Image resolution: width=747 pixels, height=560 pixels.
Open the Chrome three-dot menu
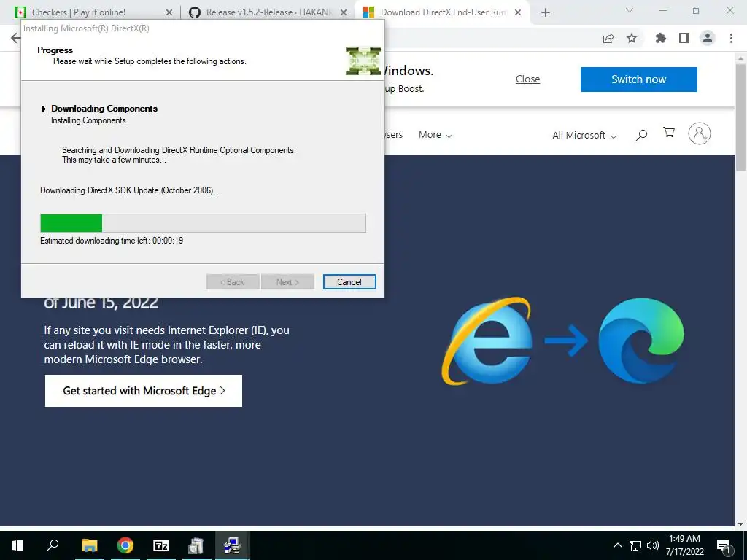pos(731,38)
